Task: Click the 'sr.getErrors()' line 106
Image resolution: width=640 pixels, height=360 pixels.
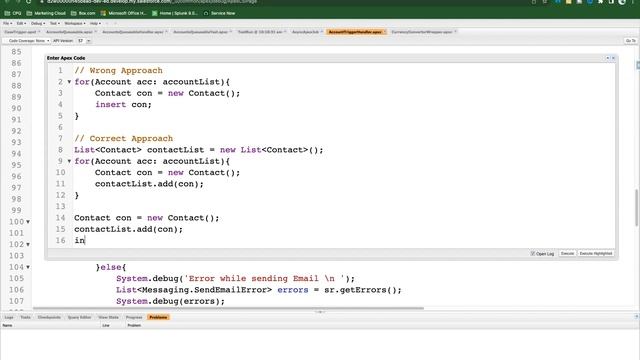Action: [x=259, y=290]
